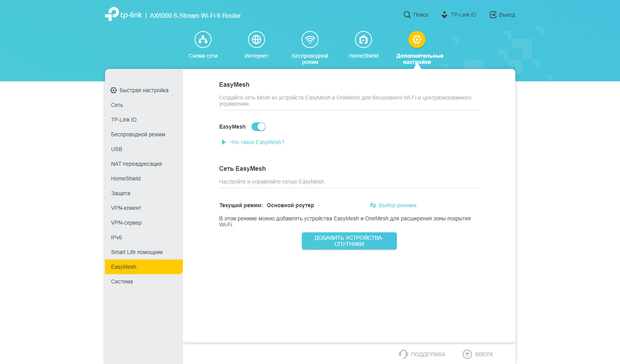Click the ПОДДЕРЖКА headset icon
Viewport: 620px width, 364px height.
(403, 354)
